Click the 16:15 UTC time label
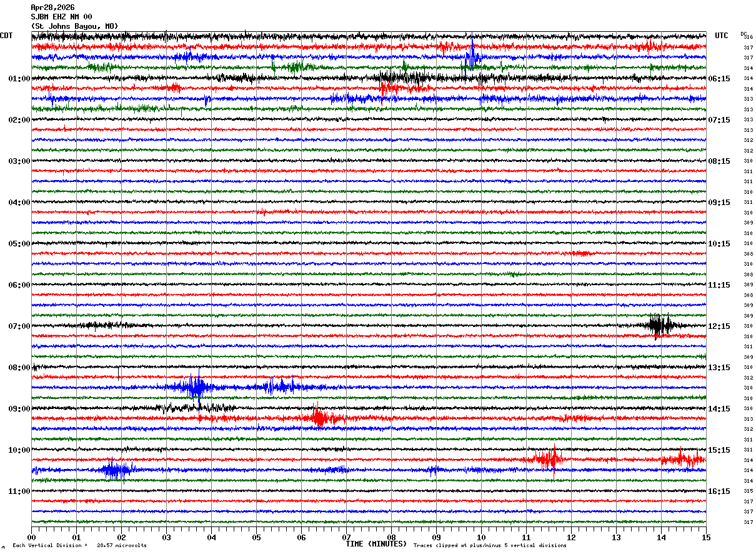Image resolution: width=756 pixels, height=554 pixels. point(719,491)
